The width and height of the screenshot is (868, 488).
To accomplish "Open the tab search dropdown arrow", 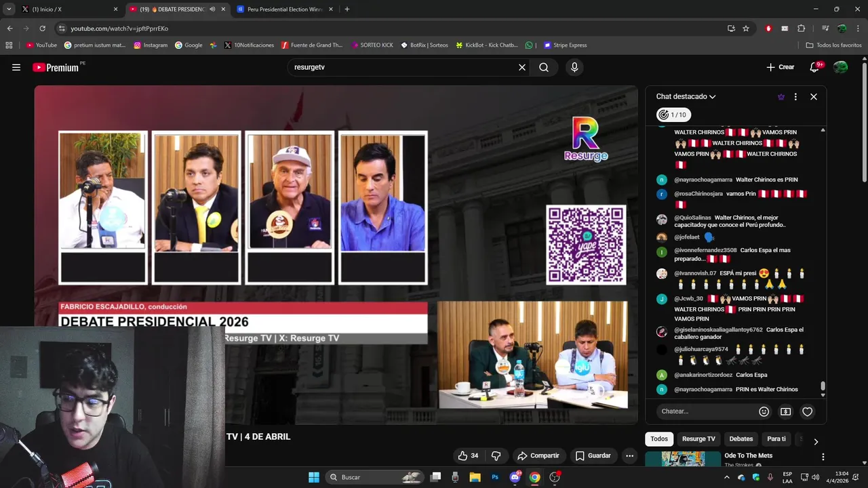I will 9,9.
